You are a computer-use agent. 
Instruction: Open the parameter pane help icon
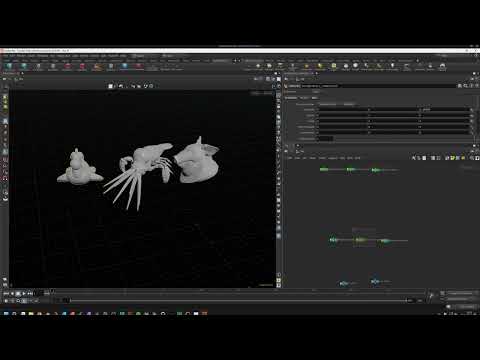[476, 86]
